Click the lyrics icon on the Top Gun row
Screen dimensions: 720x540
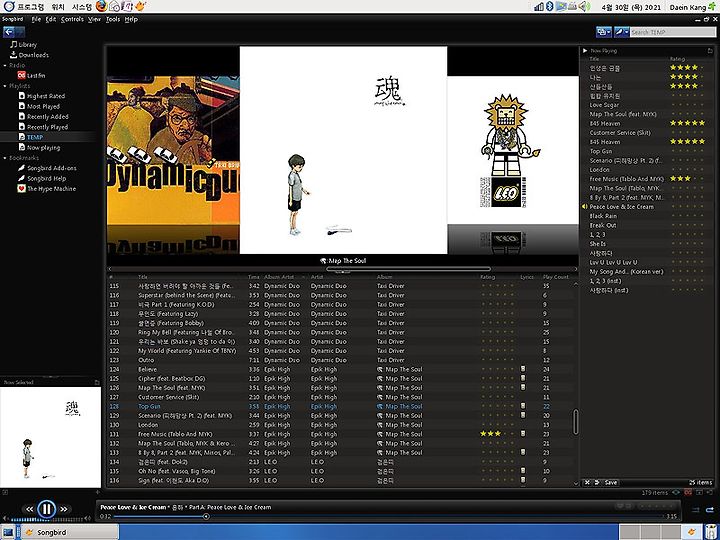click(x=523, y=406)
